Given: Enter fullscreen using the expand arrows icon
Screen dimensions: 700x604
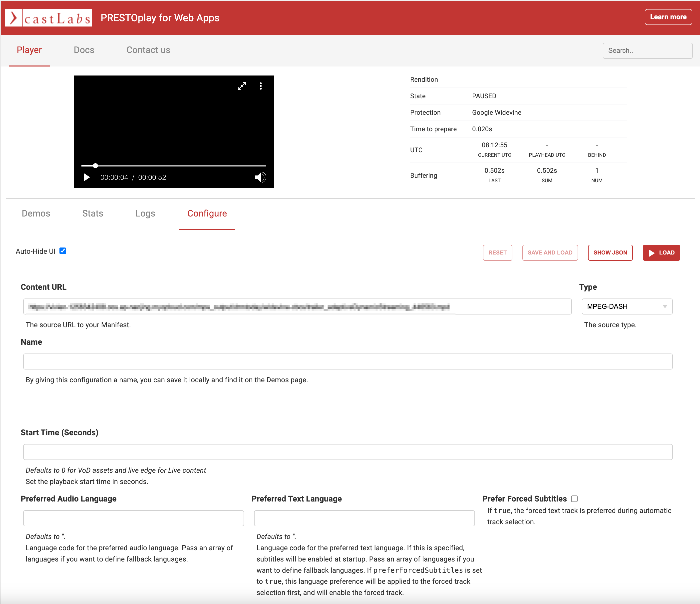Looking at the screenshot, I should 242,86.
